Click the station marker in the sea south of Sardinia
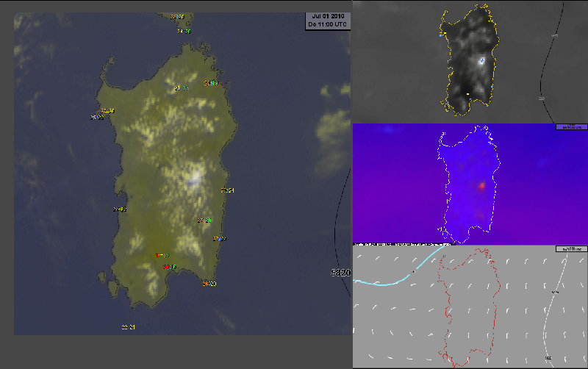The height and width of the screenshot is (369, 588). point(128,327)
